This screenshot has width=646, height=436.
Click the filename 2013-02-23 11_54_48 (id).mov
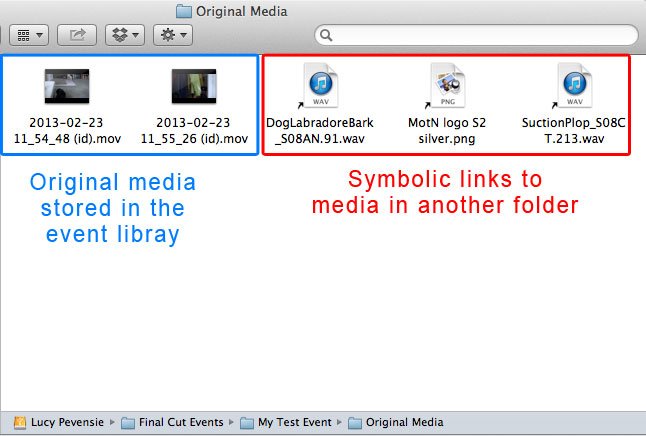click(67, 131)
